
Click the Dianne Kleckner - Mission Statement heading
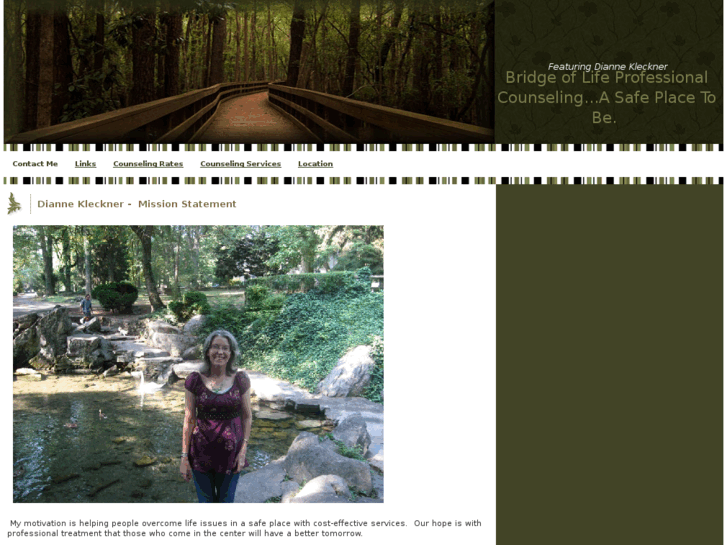(x=137, y=204)
